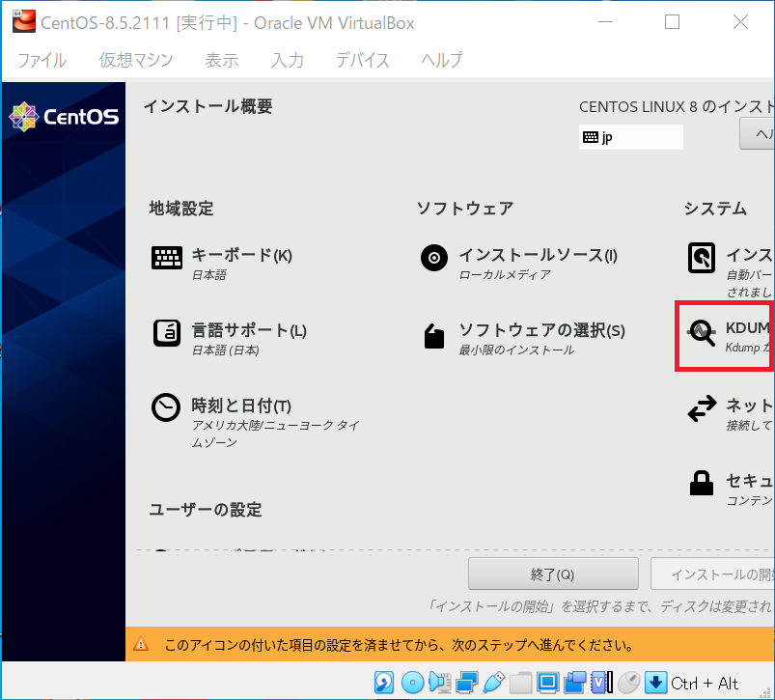Click the hard disk installation destination icon
The height and width of the screenshot is (700, 775).
[702, 258]
